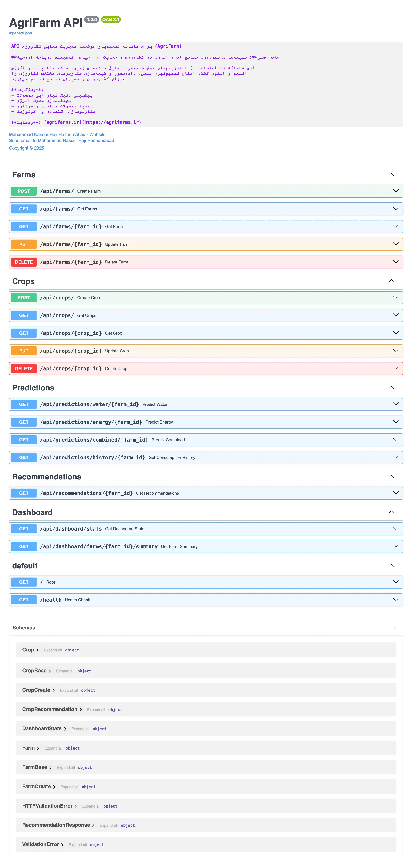This screenshot has height=868, width=412.
Task: Open the /openapi.json link
Action: click(21, 33)
